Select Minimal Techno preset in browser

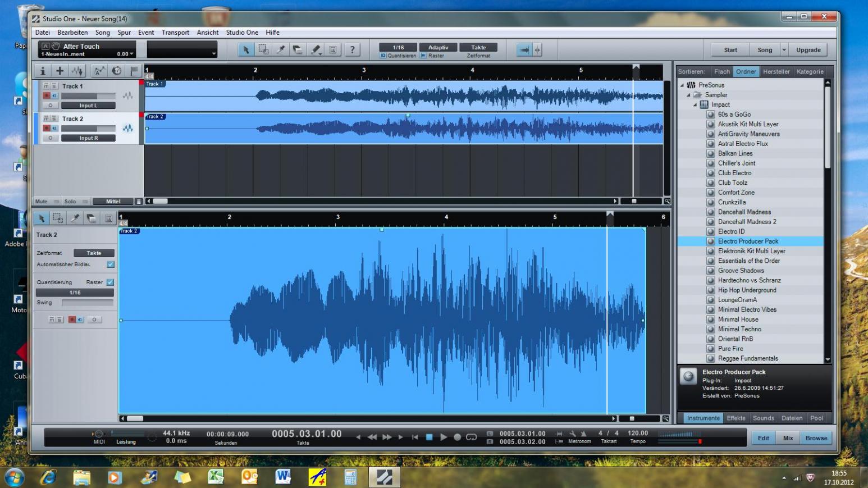click(x=739, y=329)
